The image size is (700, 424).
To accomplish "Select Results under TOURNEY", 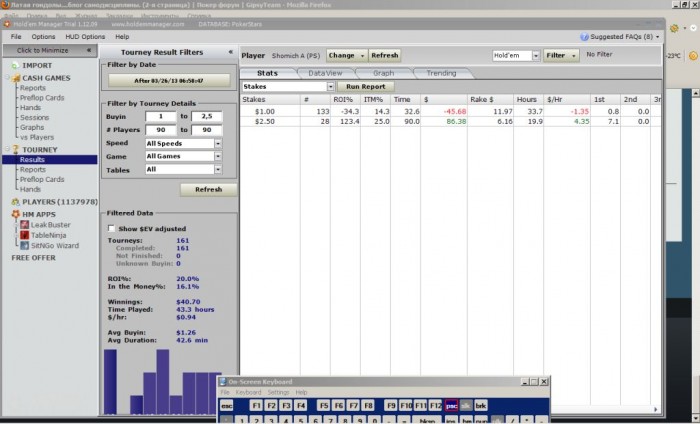I will pyautogui.click(x=50, y=159).
